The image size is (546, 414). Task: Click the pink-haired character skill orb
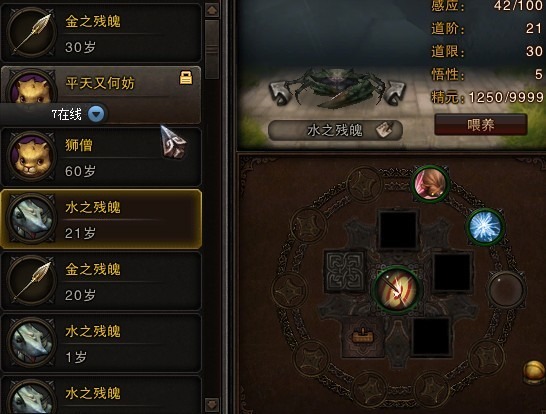click(x=431, y=184)
